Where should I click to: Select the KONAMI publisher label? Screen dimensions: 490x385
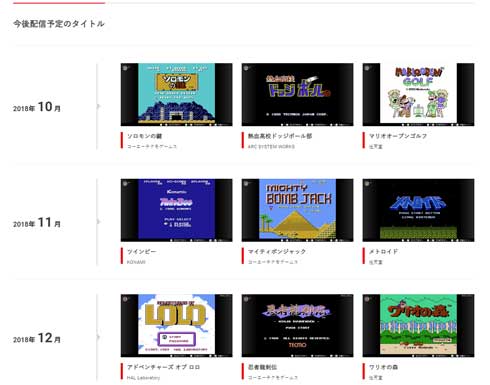[136, 262]
